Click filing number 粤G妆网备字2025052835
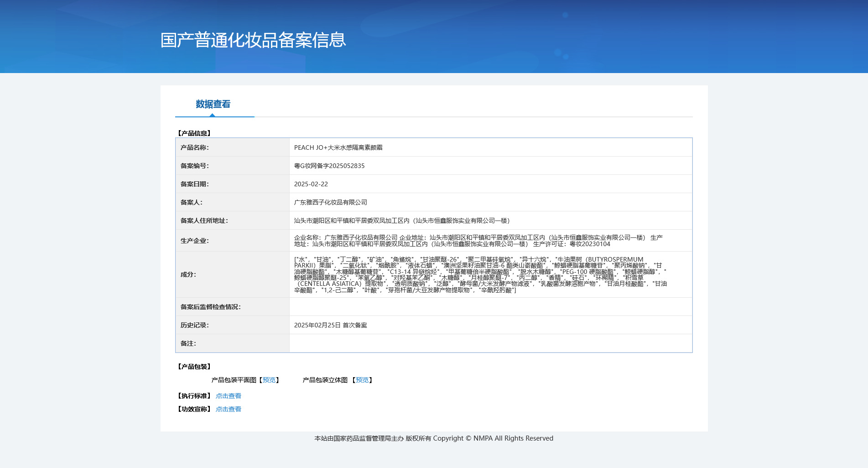This screenshot has width=868, height=468. (x=329, y=166)
